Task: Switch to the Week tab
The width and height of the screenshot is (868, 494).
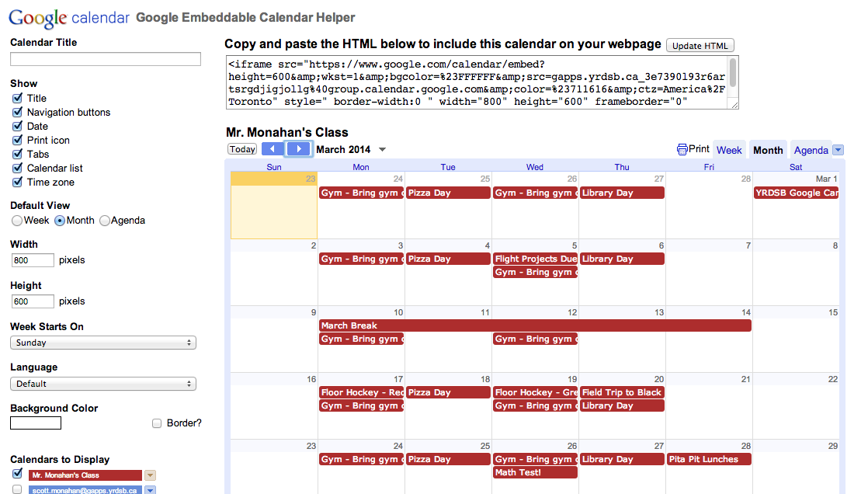Action: click(x=729, y=150)
